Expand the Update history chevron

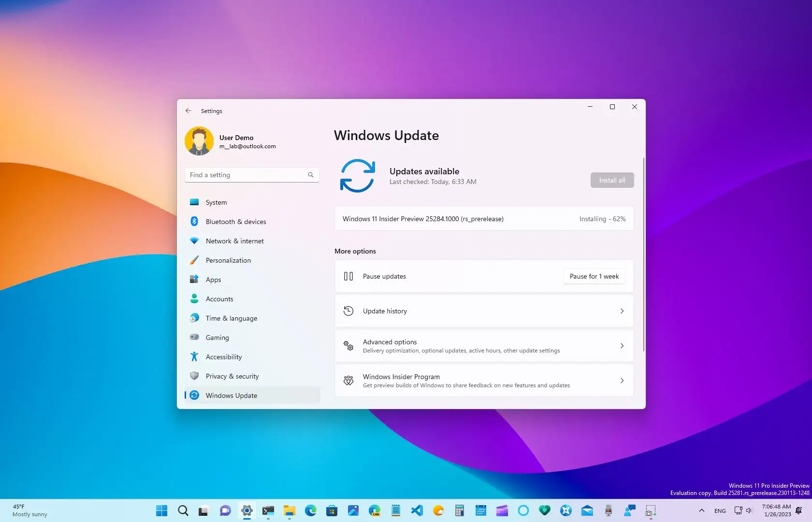point(622,311)
